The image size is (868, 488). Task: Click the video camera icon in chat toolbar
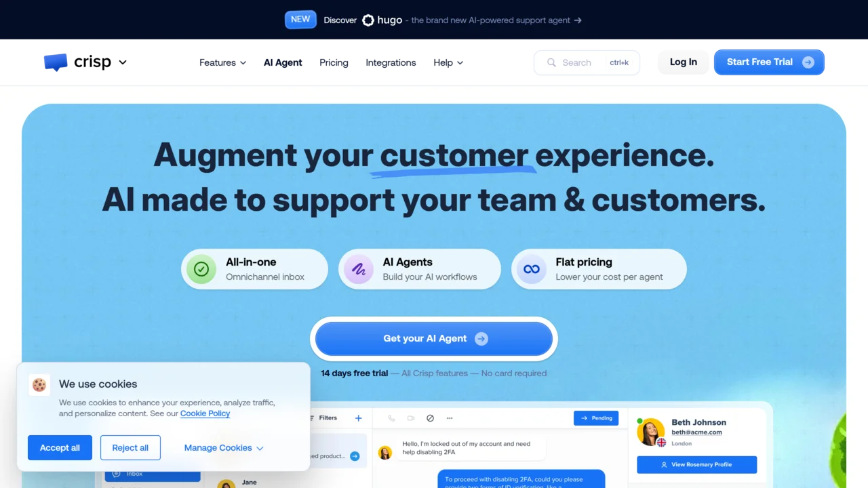pos(411,418)
